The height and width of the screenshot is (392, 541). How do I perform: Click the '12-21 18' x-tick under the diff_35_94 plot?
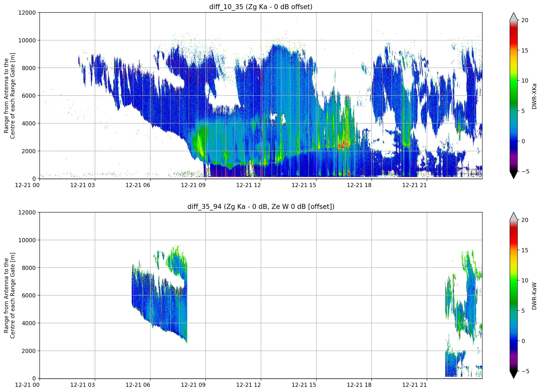coord(359,385)
